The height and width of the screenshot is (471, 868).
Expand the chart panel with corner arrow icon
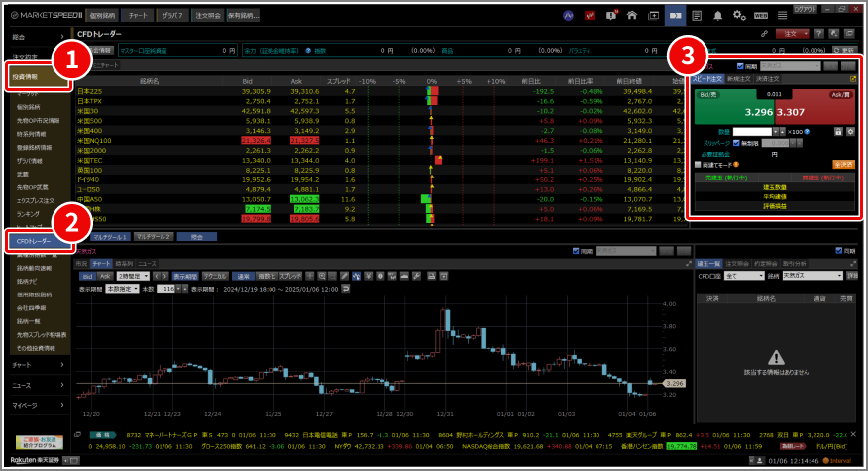pyautogui.click(x=688, y=264)
